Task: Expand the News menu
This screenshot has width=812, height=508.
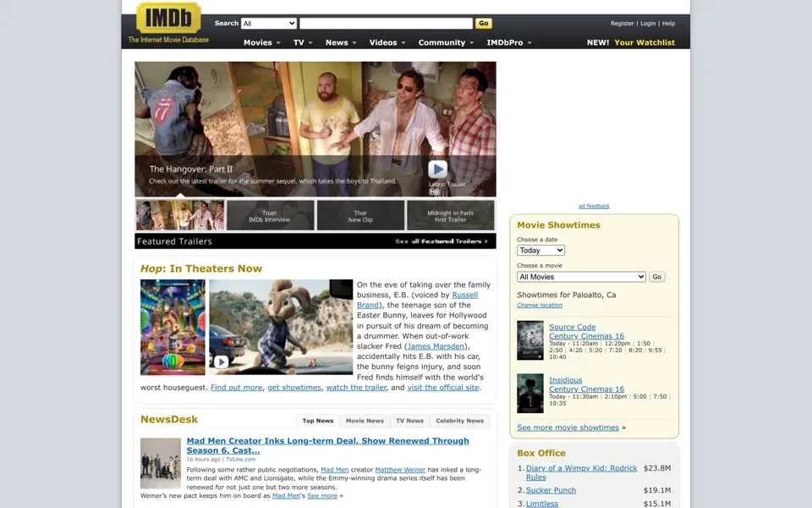Action: point(341,42)
